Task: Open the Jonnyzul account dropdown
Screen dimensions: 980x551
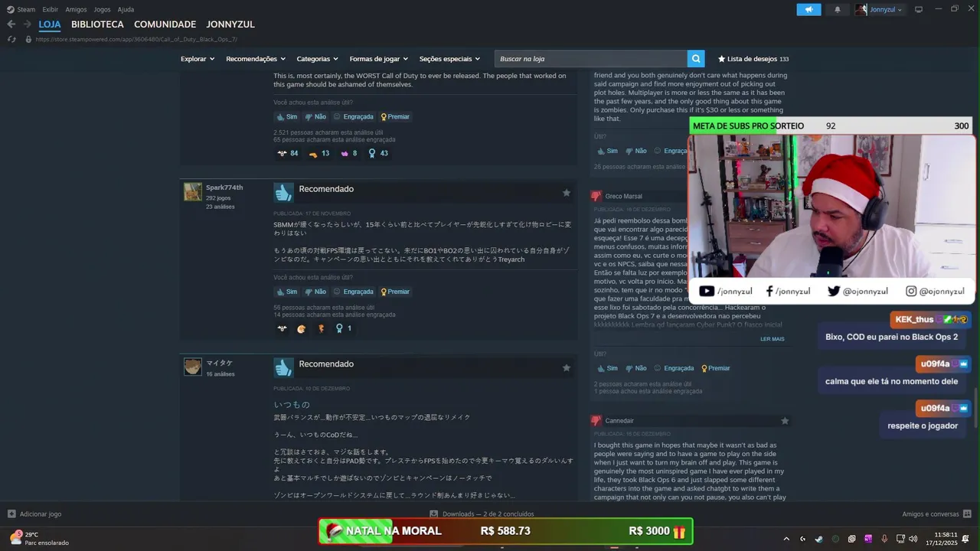Action: [x=886, y=9]
